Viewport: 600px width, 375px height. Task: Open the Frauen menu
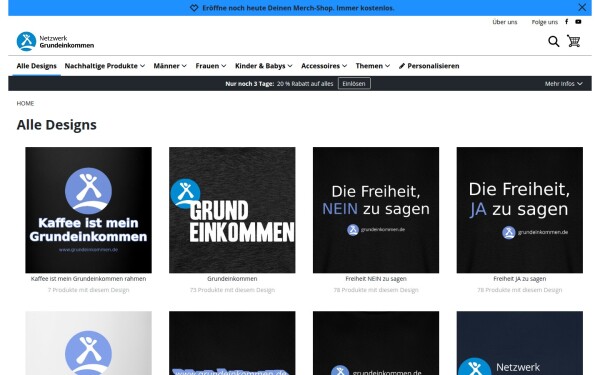210,66
